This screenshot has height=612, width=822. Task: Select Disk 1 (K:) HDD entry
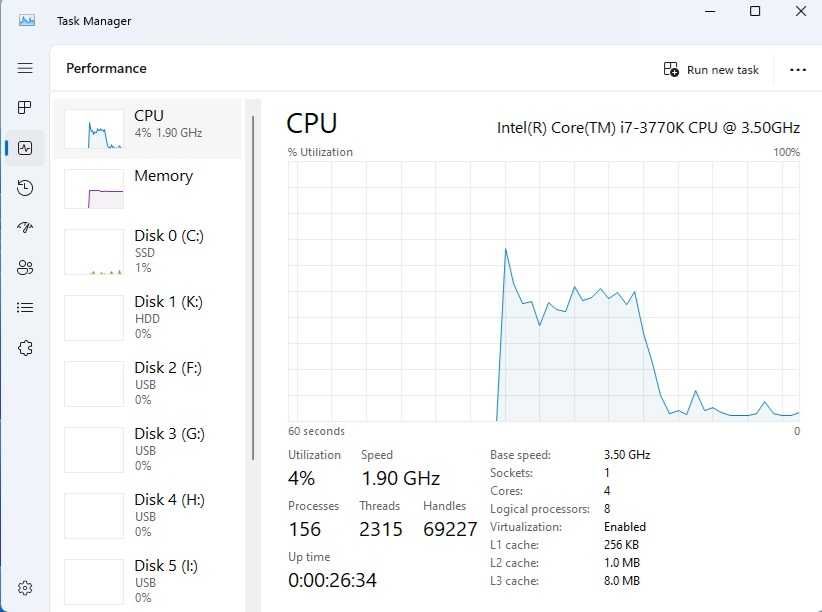148,318
